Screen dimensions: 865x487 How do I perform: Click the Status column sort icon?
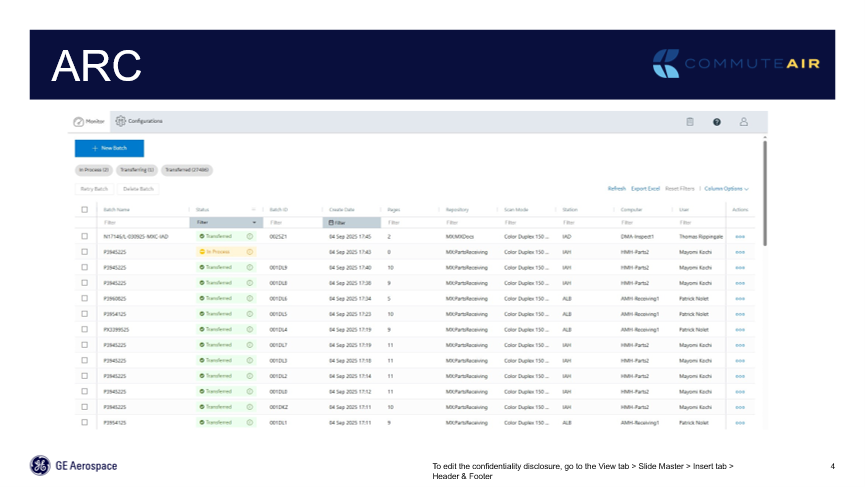click(253, 209)
